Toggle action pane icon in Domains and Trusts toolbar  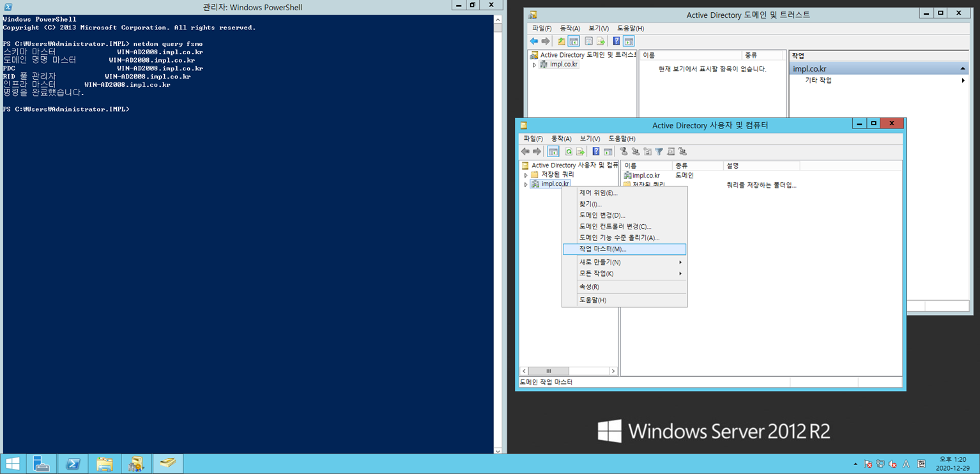tap(629, 41)
